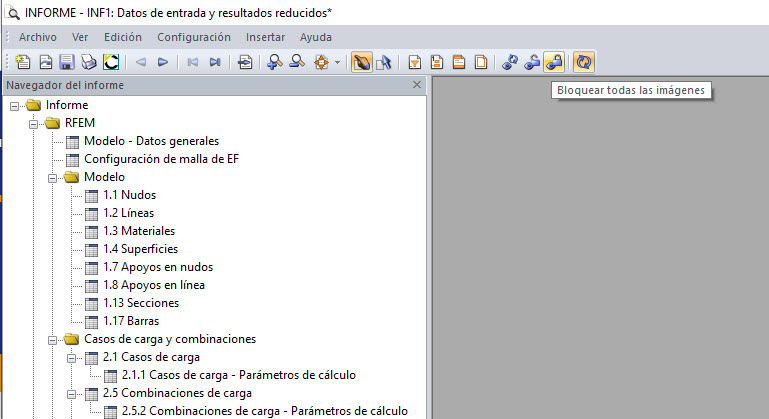
Task: Click the page with orange funnel icon
Action: click(x=414, y=62)
